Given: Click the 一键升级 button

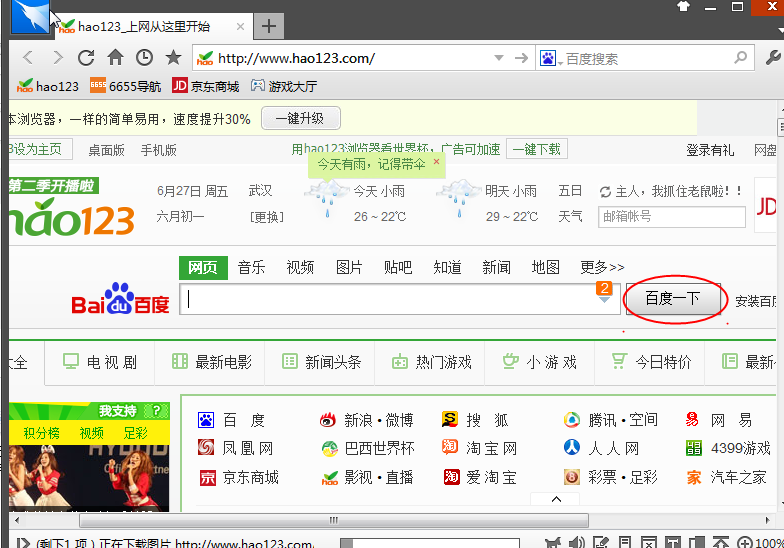Looking at the screenshot, I should click(300, 118).
